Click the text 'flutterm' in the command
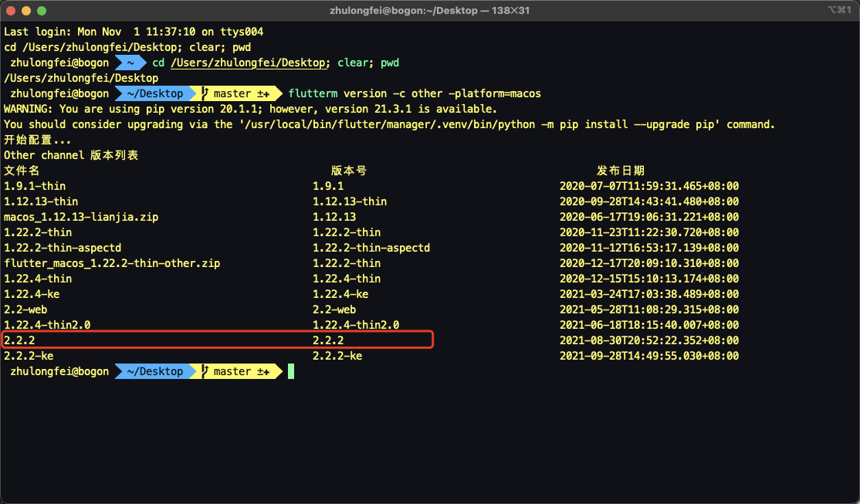Viewport: 860px width, 504px height. (x=313, y=94)
